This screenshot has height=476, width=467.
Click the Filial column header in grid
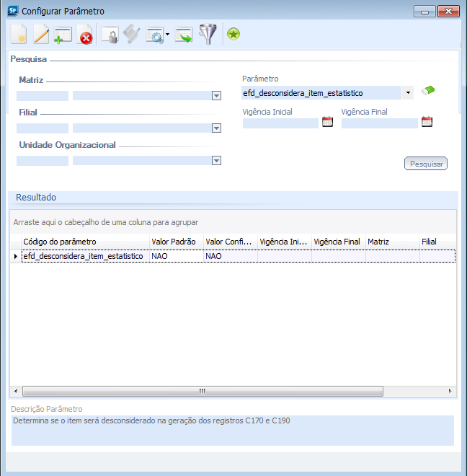[x=438, y=242]
